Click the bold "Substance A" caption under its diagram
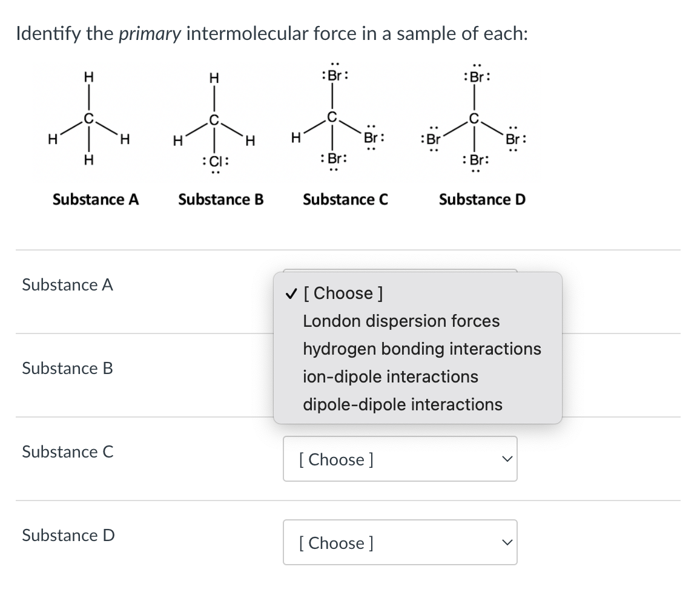Viewport: 700px width, 604px height. click(94, 200)
